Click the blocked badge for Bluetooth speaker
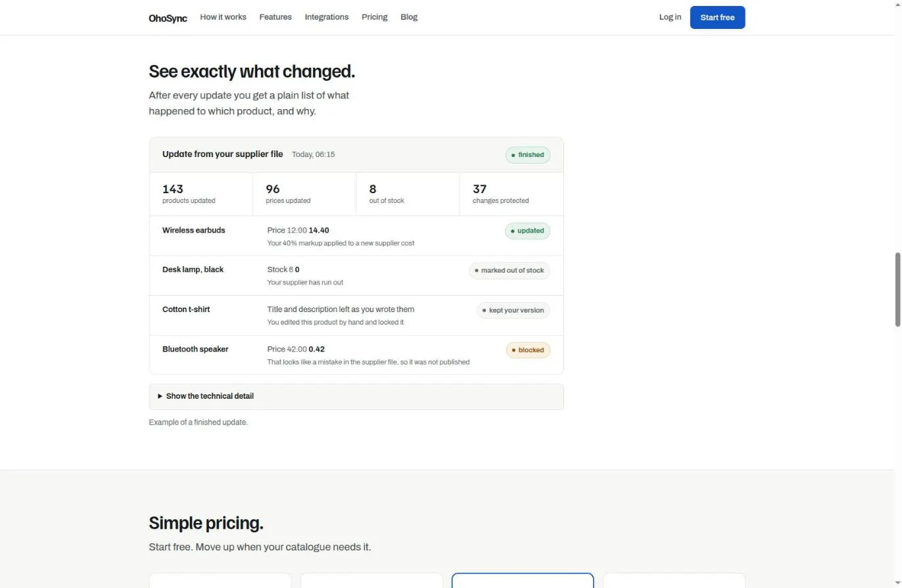Image resolution: width=902 pixels, height=588 pixels. pos(528,350)
